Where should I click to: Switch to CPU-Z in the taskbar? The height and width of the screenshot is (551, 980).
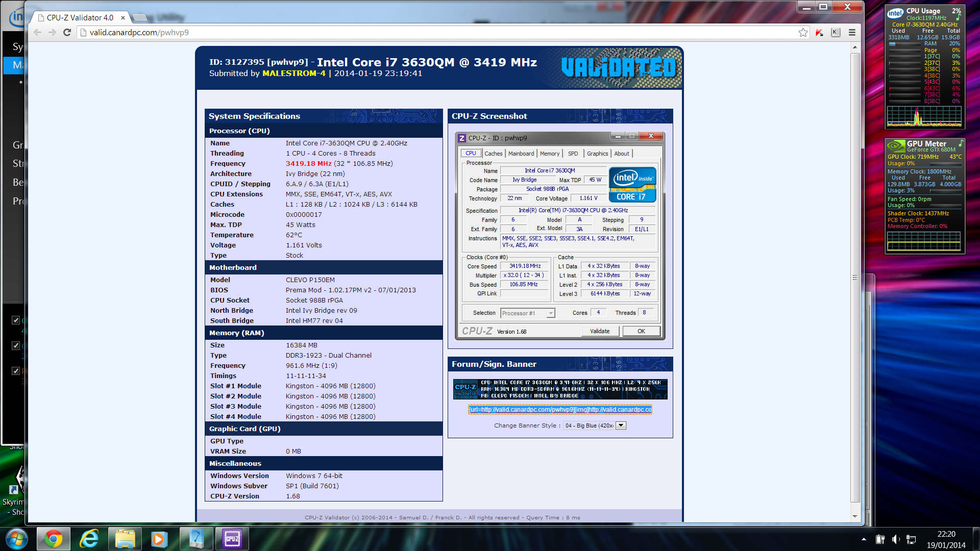(x=232, y=539)
